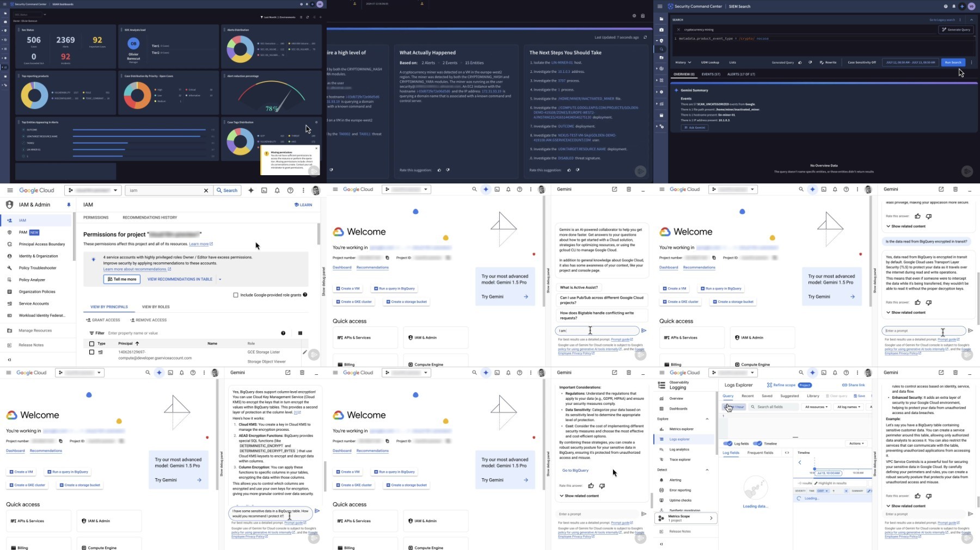Click the Logs Explorer timeline back arrow

pyautogui.click(x=800, y=462)
